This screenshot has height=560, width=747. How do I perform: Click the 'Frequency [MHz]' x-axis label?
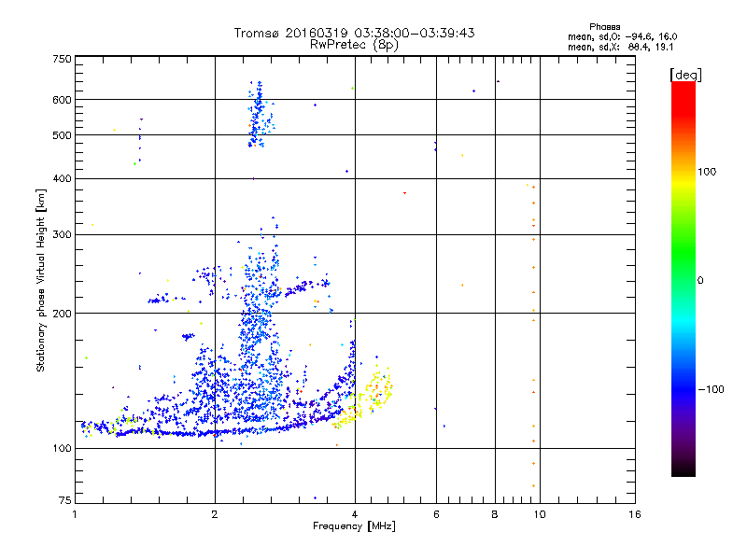(x=354, y=526)
